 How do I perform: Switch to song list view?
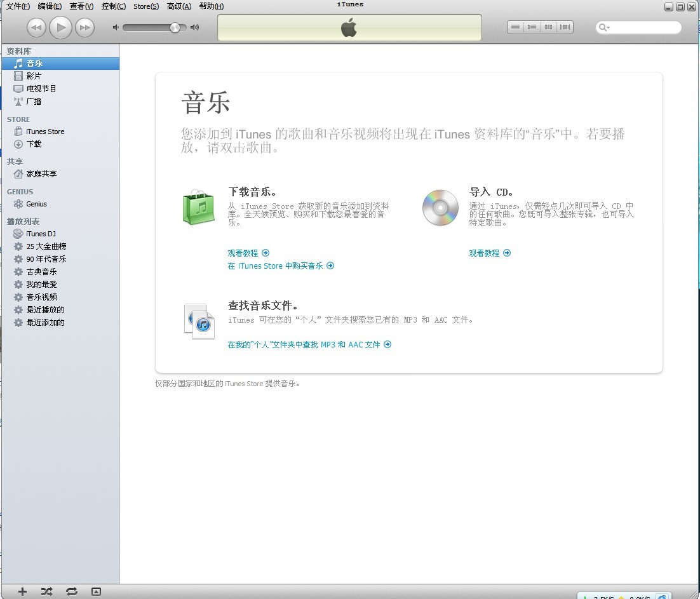coord(515,27)
